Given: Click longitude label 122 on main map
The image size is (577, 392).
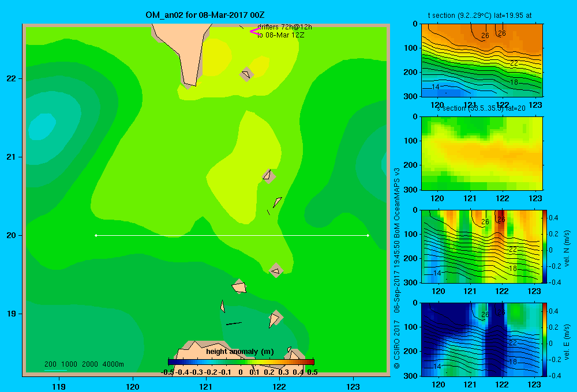Looking at the screenshot, I should point(279,387).
